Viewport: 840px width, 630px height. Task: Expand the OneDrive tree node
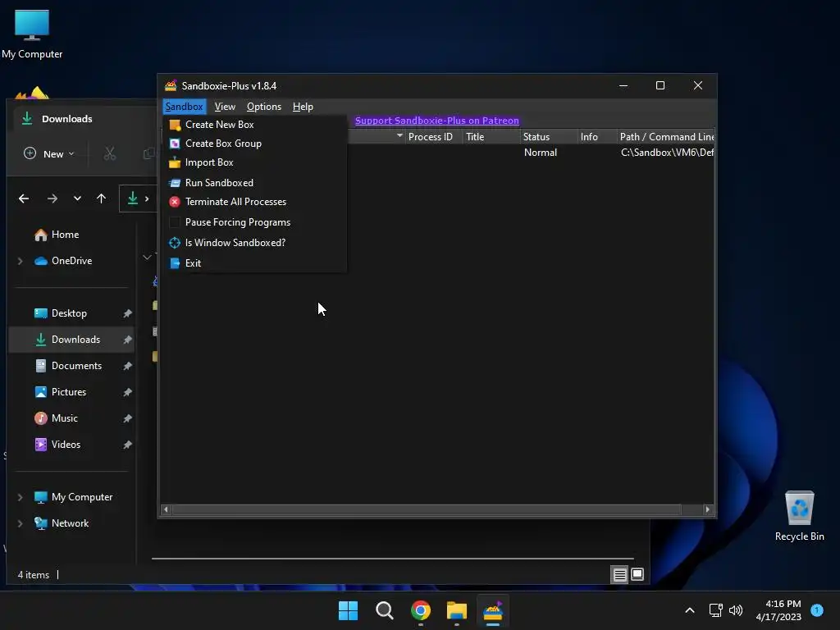point(21,261)
